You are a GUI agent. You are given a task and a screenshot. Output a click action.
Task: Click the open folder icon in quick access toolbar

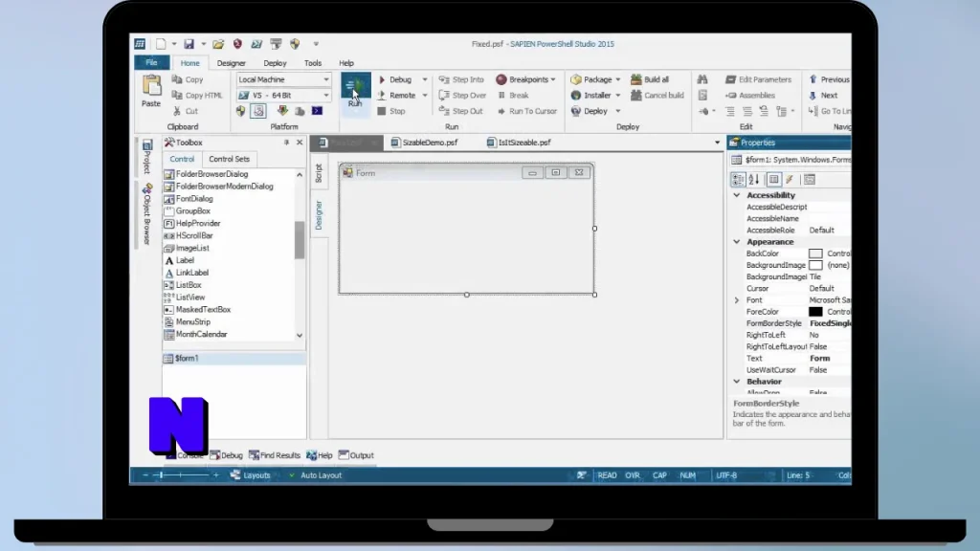tap(218, 44)
